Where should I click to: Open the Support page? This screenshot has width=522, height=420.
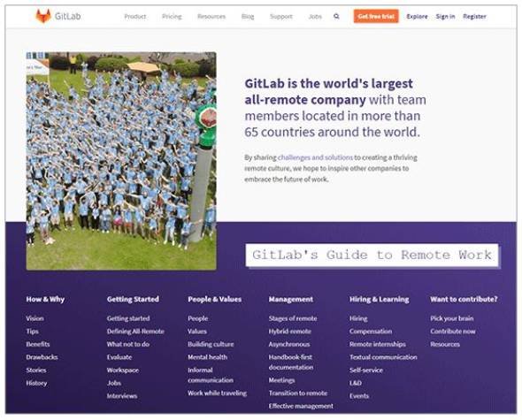tap(281, 16)
